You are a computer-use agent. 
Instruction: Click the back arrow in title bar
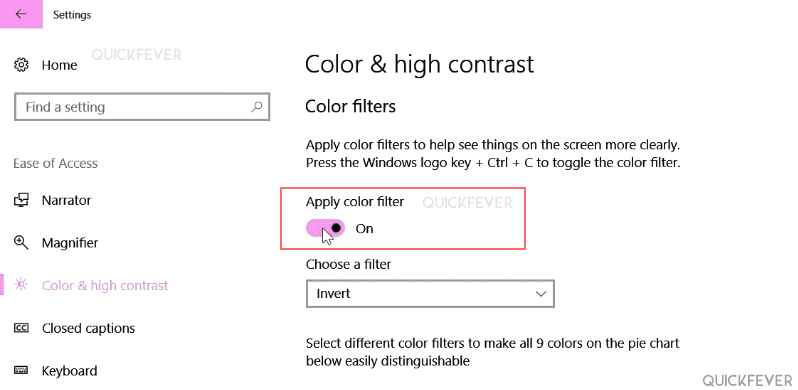tap(21, 14)
